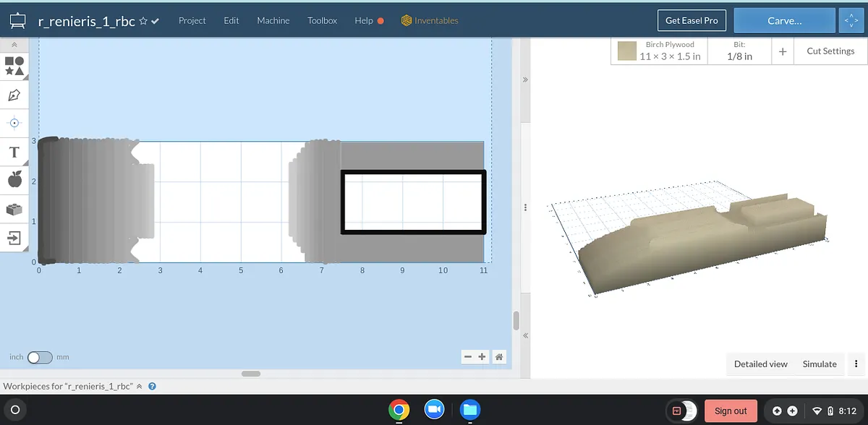Screen dimensions: 868x425
Task: Click the Drill point tool icon
Action: click(14, 123)
